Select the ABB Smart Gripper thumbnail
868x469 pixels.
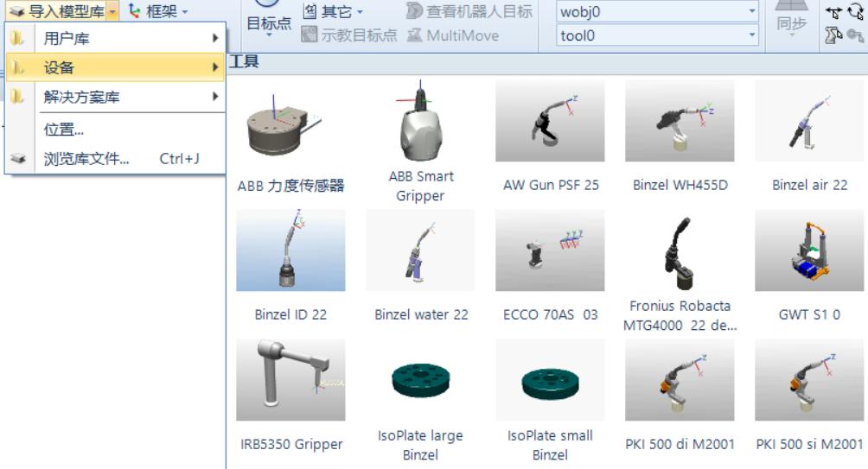(421, 121)
